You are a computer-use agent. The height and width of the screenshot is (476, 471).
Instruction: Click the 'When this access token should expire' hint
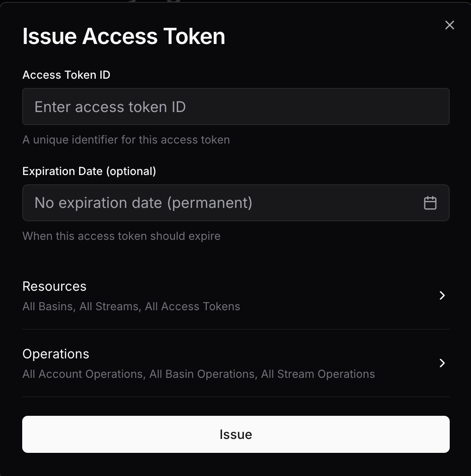click(121, 236)
